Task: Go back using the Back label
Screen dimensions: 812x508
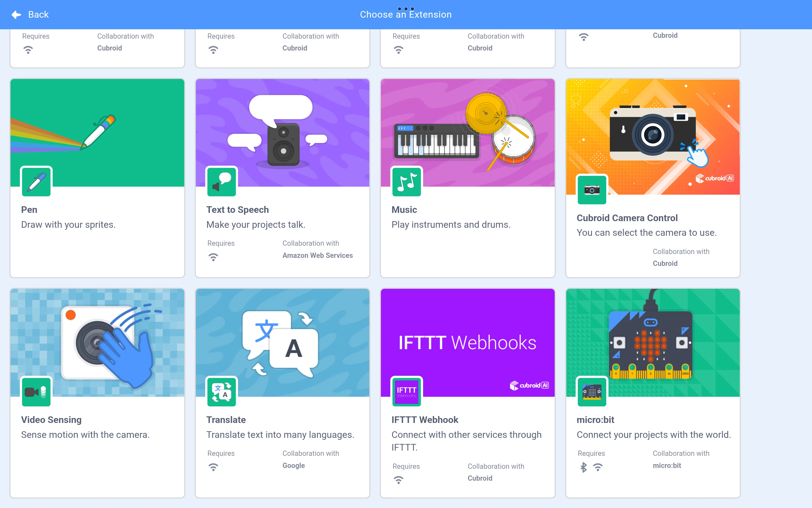Action: coord(38,14)
